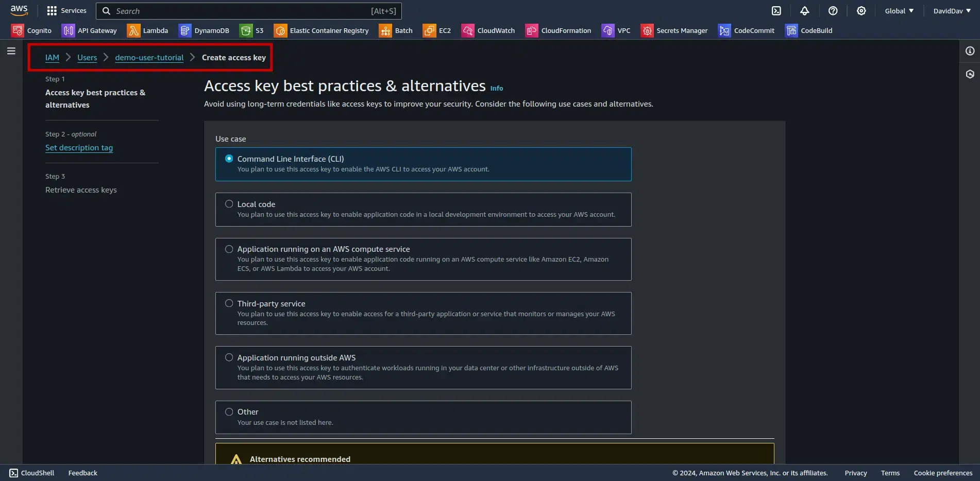Open the CloudWatch service shortcut

pos(488,31)
